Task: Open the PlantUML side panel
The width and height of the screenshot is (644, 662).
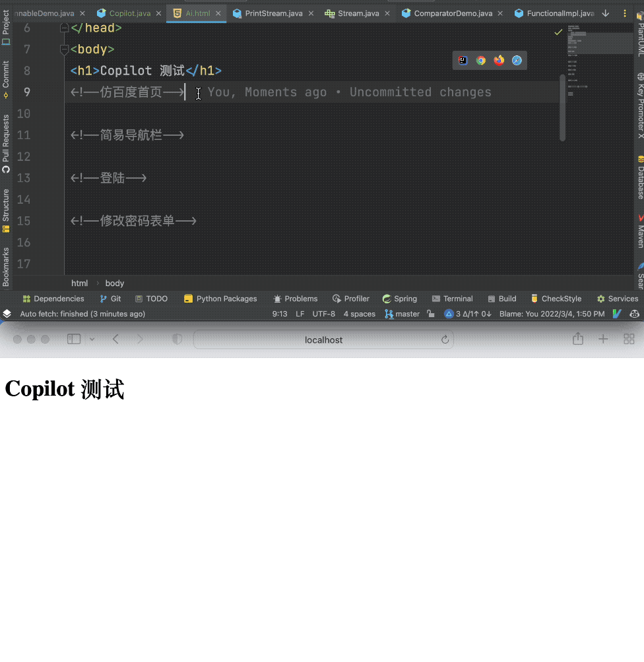Action: (x=640, y=35)
